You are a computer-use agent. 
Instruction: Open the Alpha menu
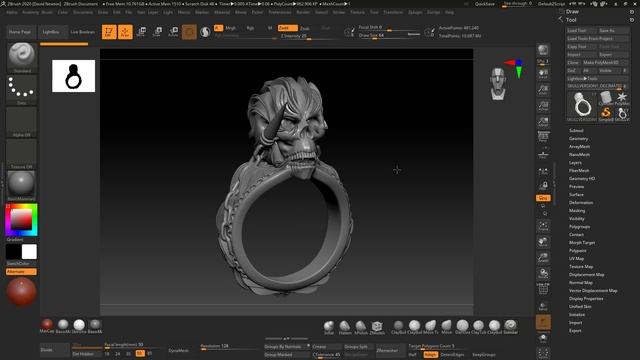click(x=11, y=12)
